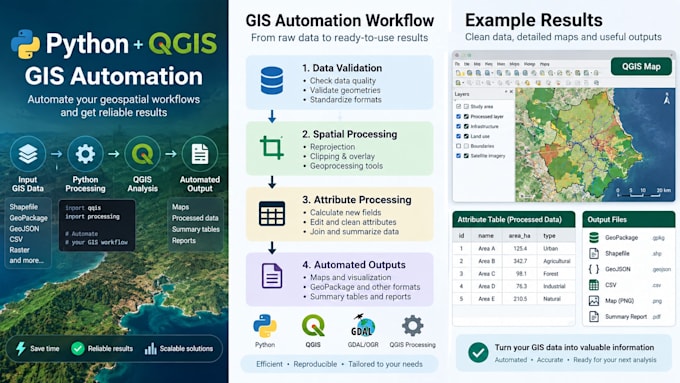680x383 pixels.
Task: Open the 2. Spatial Processing card
Action: tap(340, 148)
